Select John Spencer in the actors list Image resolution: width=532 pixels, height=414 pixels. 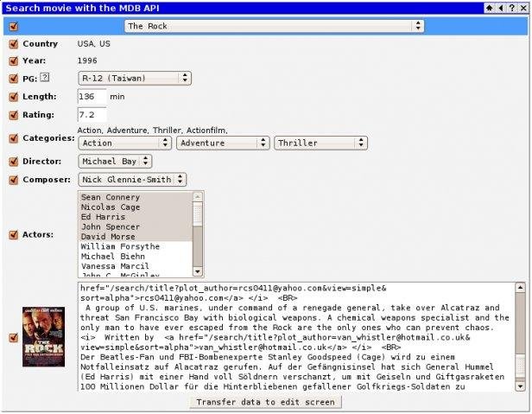click(x=136, y=226)
